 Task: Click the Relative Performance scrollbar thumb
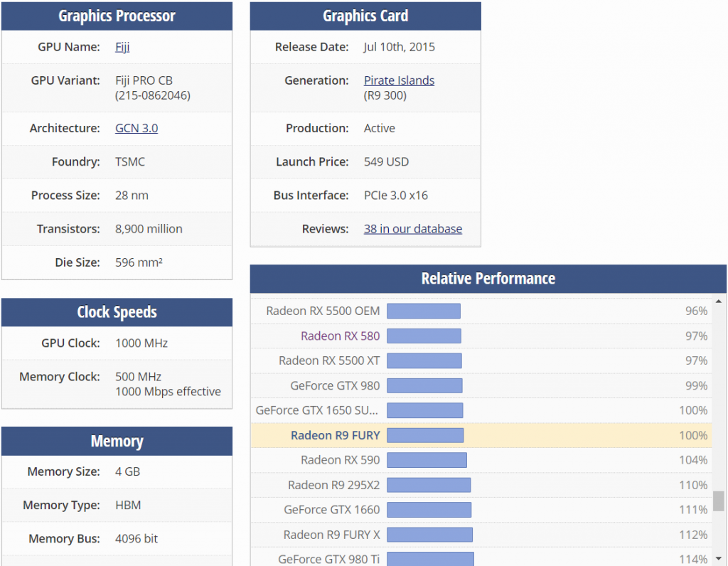[x=719, y=501]
